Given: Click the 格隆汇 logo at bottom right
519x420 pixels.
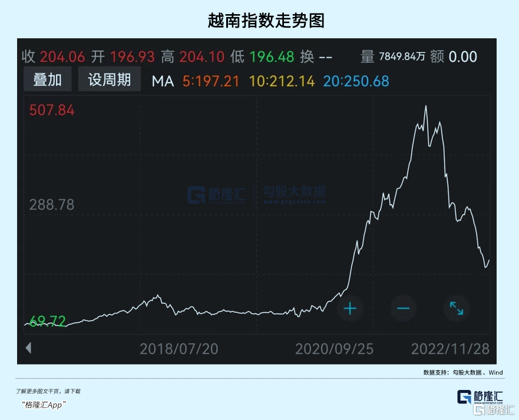Looking at the screenshot, I should tap(480, 396).
